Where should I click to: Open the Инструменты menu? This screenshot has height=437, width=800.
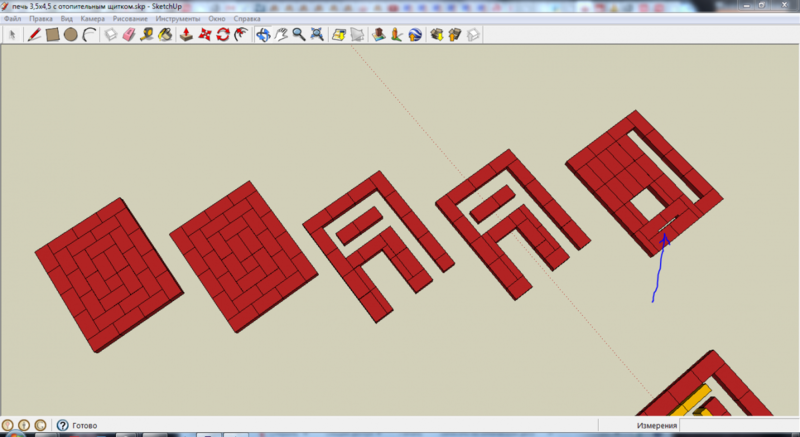coord(177,19)
